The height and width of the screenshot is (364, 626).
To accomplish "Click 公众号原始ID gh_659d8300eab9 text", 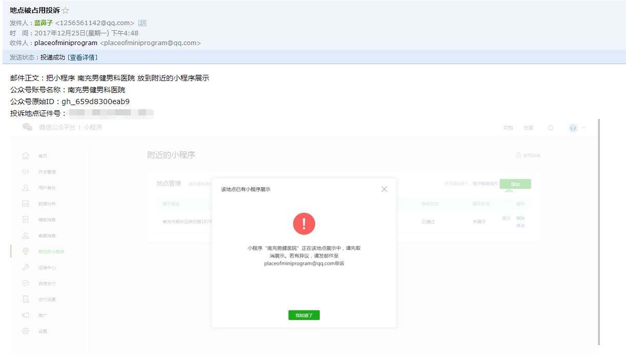I will (x=70, y=102).
